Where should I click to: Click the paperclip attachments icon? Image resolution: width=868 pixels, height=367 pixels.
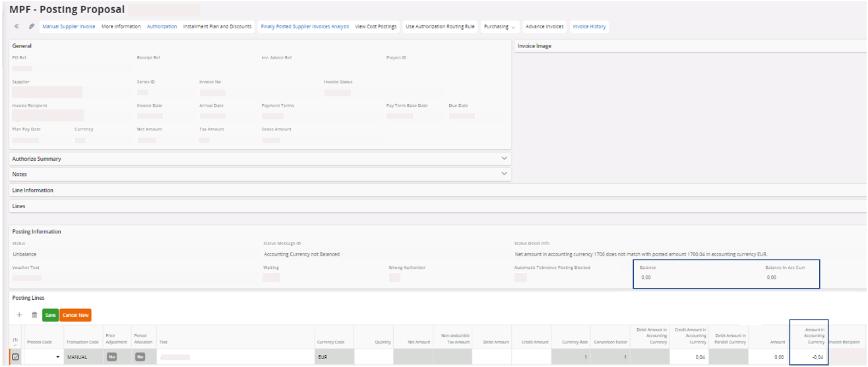point(31,27)
